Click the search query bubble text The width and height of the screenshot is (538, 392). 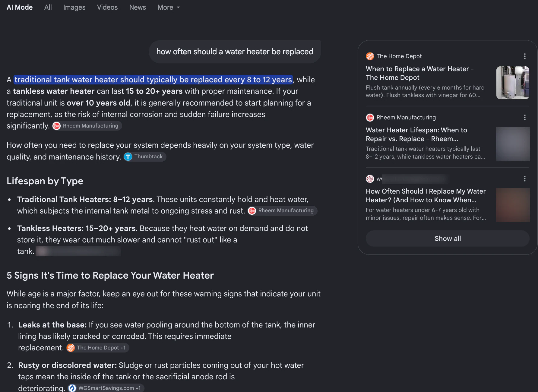pyautogui.click(x=235, y=52)
